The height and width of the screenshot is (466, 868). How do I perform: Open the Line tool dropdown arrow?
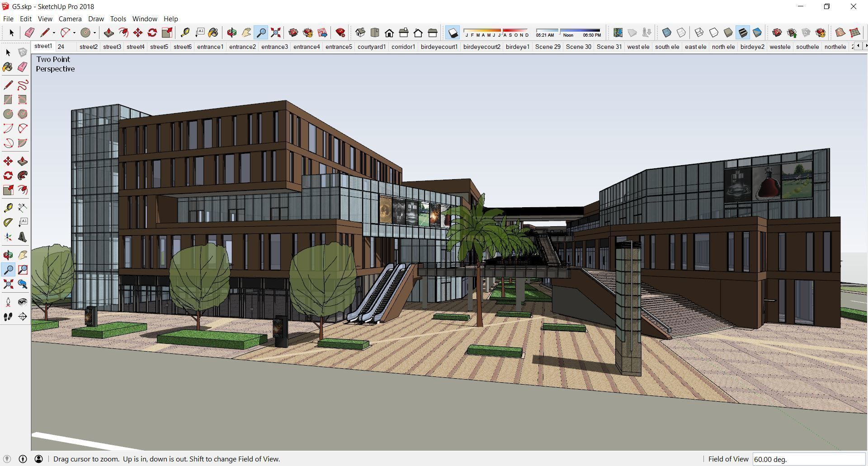click(x=54, y=33)
